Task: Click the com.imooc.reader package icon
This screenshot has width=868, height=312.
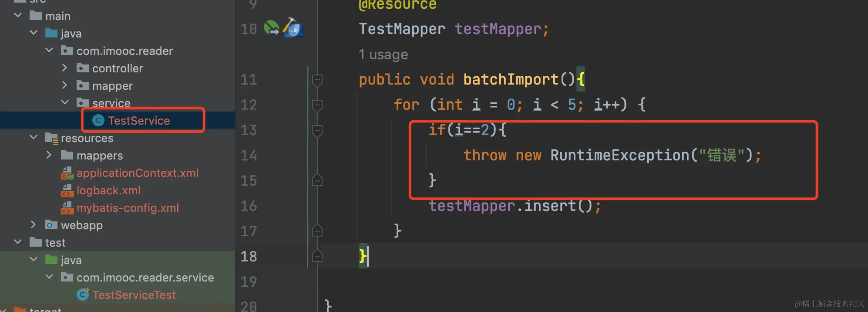Action: coord(67,51)
